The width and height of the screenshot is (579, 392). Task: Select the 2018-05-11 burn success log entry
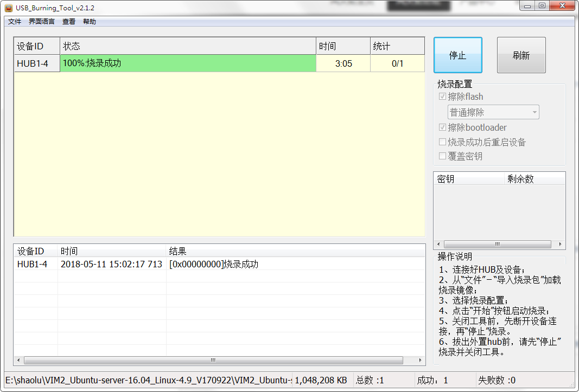click(163, 264)
